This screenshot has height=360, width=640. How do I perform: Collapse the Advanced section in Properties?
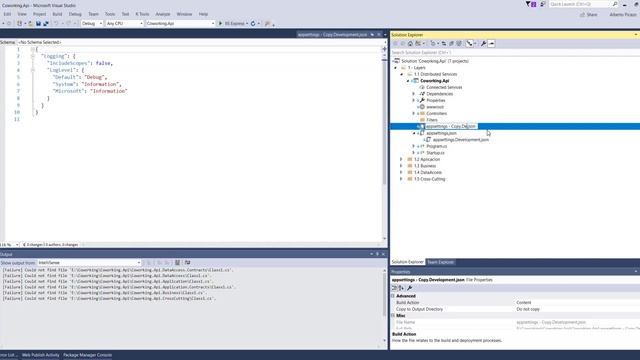click(x=393, y=296)
